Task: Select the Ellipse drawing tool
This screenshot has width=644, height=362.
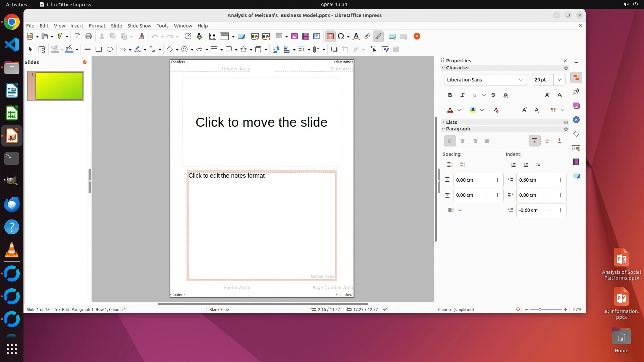Action: click(x=110, y=50)
